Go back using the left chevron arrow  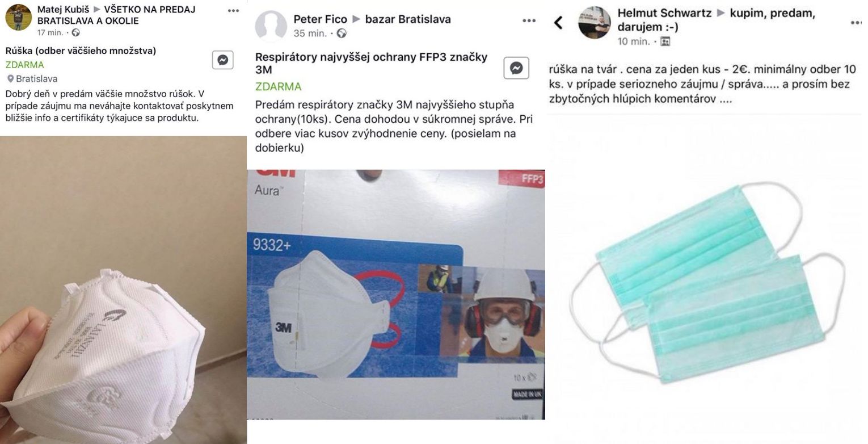[559, 23]
